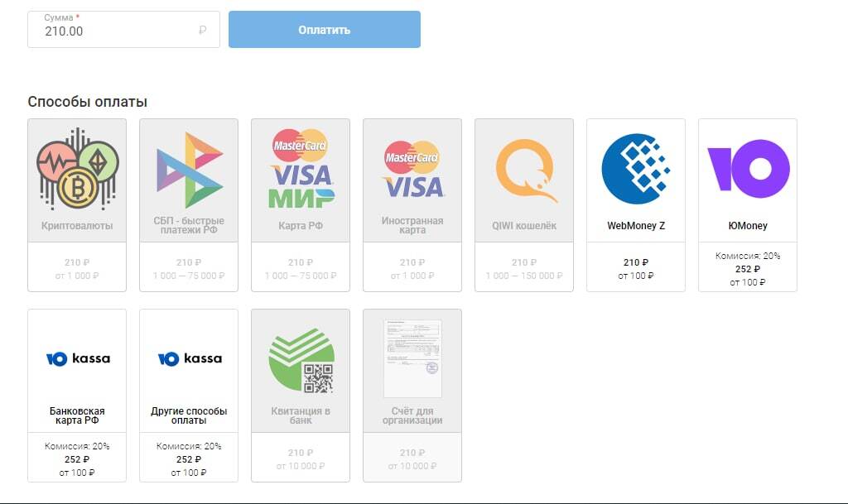Select the Сбербанк Квитанция в банк icon
The height and width of the screenshot is (504, 848).
tap(301, 360)
